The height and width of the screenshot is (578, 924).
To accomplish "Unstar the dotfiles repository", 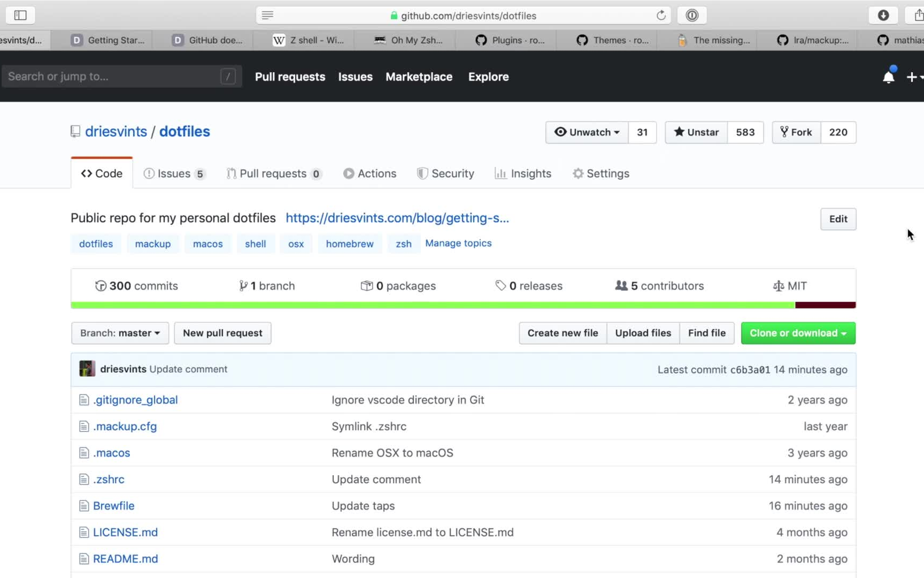I will (696, 132).
